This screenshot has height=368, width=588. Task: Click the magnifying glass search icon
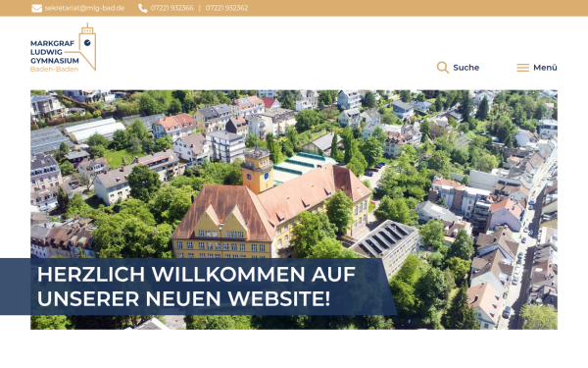coord(443,68)
